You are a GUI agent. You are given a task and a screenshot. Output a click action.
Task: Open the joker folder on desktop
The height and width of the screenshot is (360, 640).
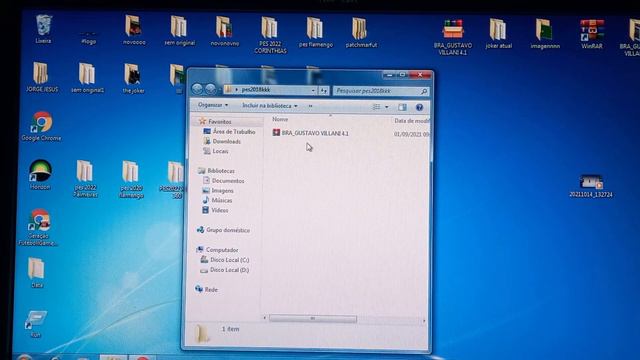point(133,78)
